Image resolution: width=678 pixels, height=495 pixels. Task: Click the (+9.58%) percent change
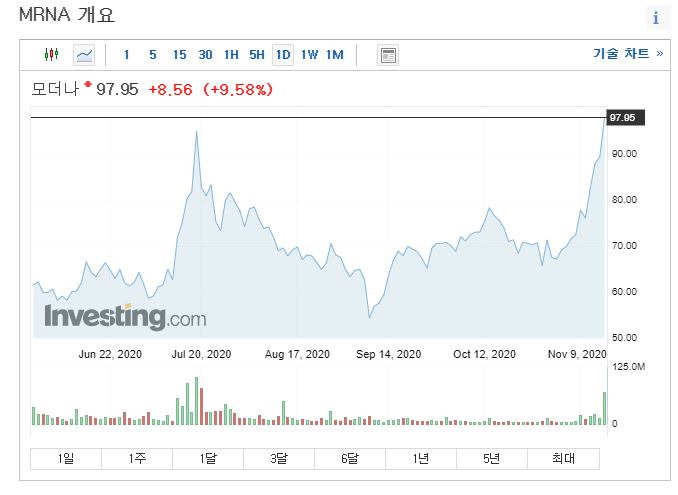238,89
